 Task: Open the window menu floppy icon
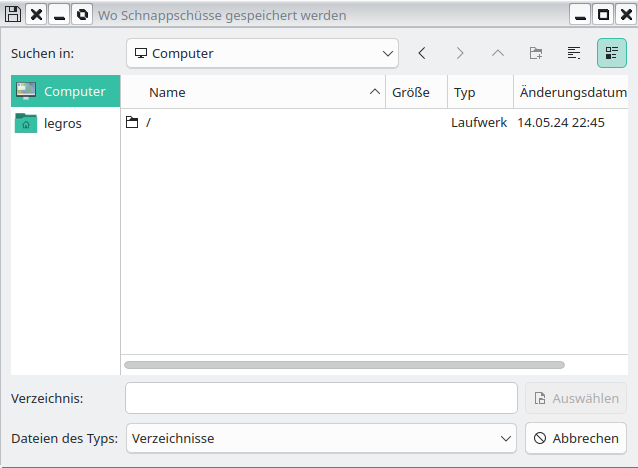pos(13,15)
